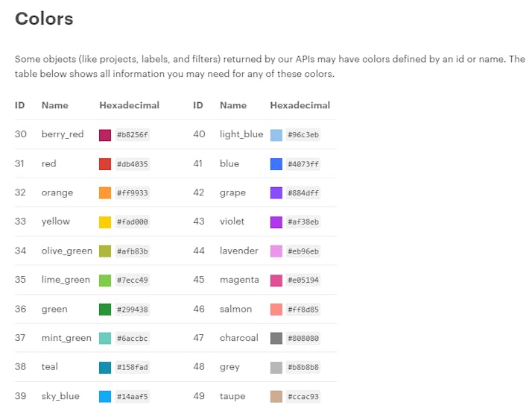Select the lime_green color swatch

tap(105, 280)
